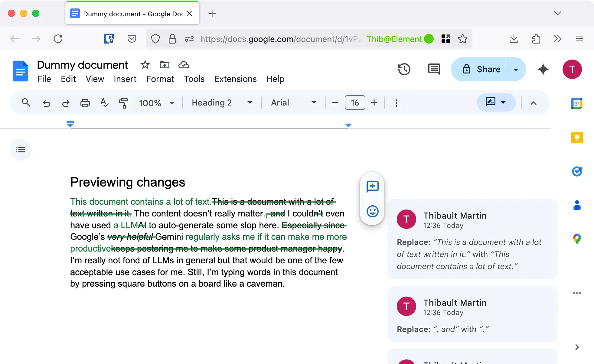Add a comment with the floating comment icon
This screenshot has height=364, width=594.
tap(372, 187)
